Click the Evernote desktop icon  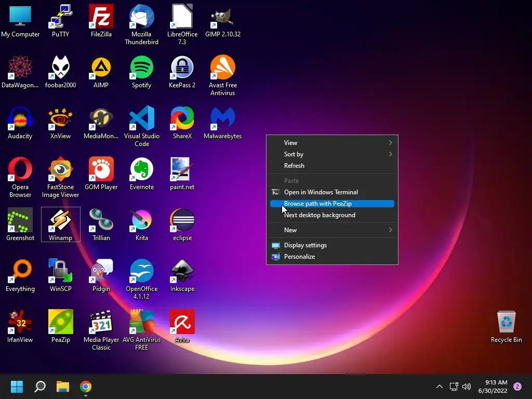(141, 174)
